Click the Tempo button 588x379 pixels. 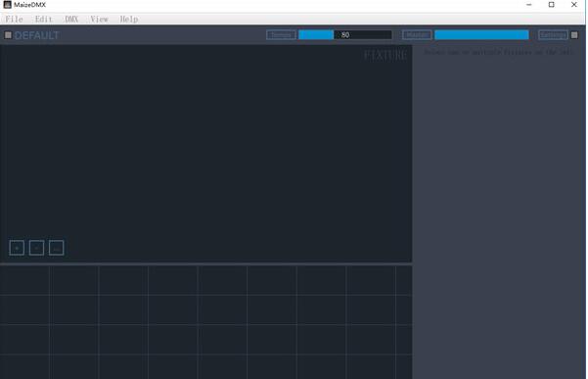click(281, 35)
